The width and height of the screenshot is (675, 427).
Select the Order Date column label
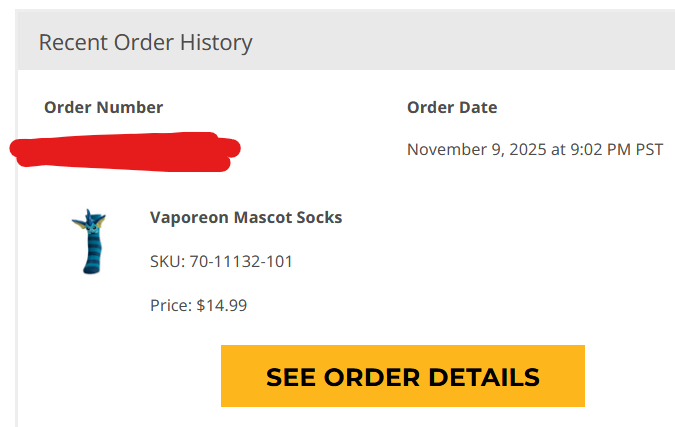pos(452,107)
